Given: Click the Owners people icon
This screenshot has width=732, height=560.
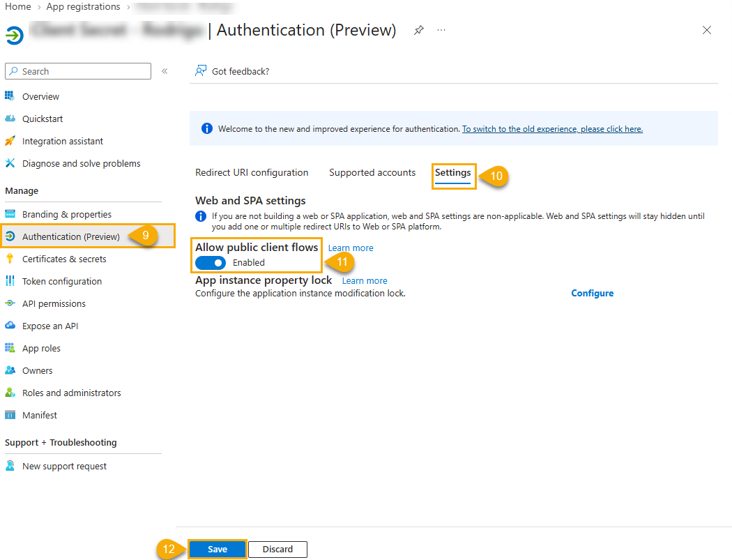Looking at the screenshot, I should click(10, 370).
